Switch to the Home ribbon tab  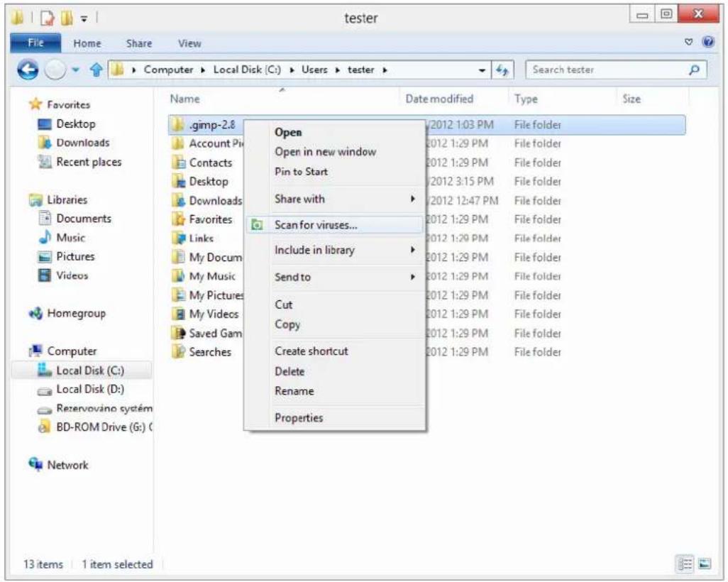(87, 44)
